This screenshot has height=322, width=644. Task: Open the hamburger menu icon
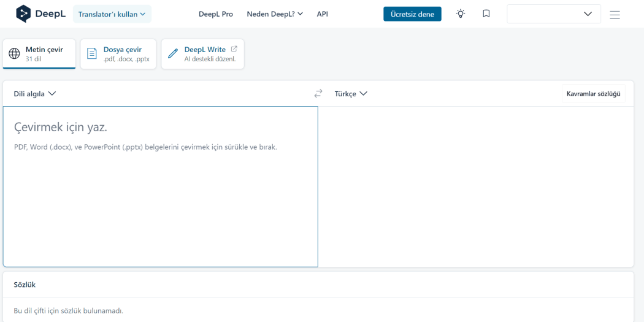pyautogui.click(x=615, y=14)
